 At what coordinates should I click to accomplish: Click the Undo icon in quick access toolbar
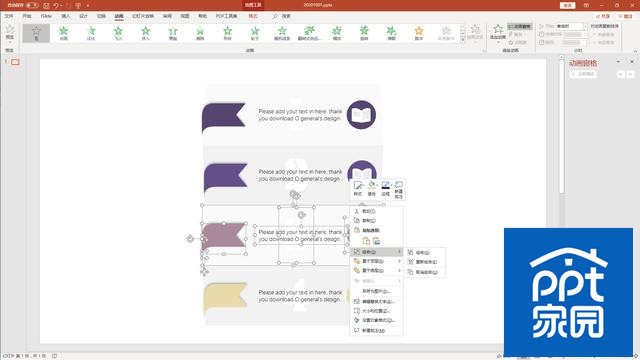pos(56,5)
